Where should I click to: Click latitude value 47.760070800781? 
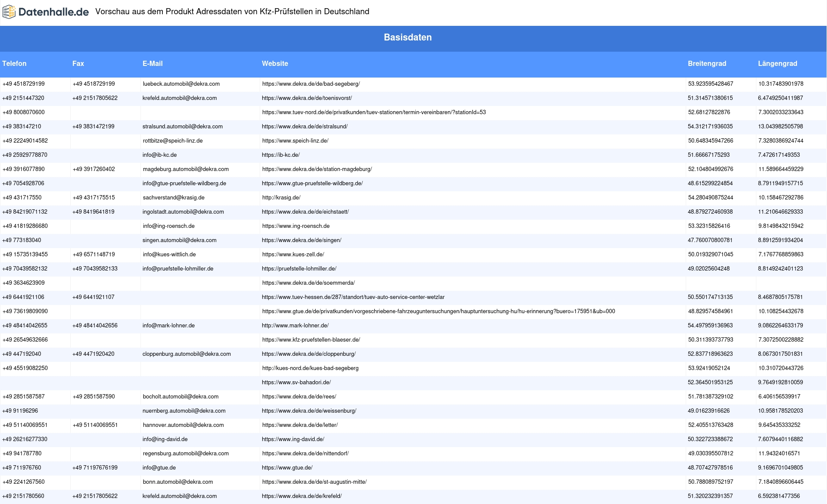(710, 240)
